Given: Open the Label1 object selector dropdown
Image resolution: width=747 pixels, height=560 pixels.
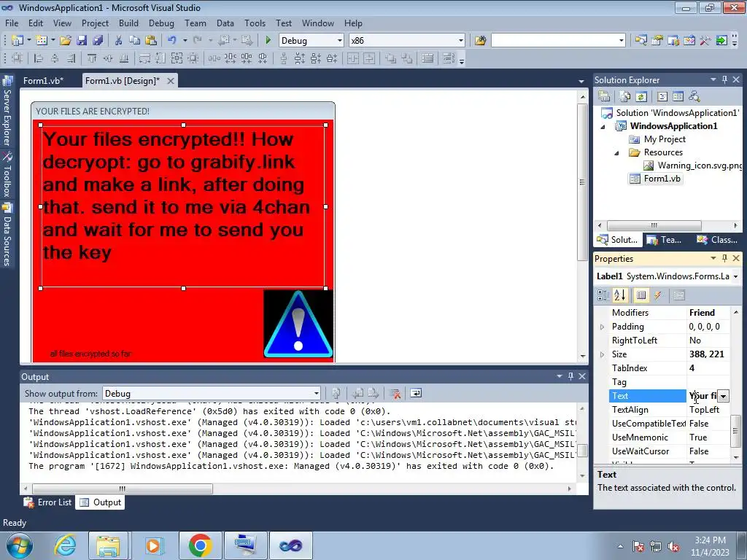Looking at the screenshot, I should 735,276.
